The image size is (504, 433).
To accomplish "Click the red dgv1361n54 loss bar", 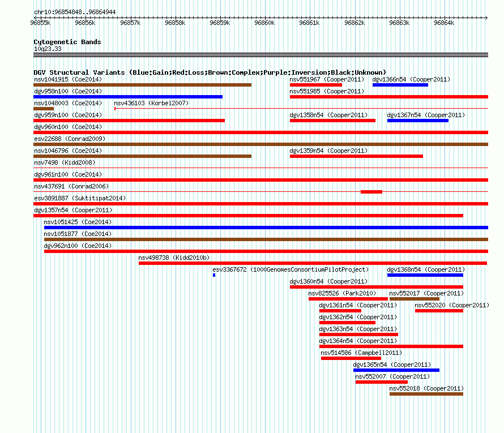I will point(340,311).
